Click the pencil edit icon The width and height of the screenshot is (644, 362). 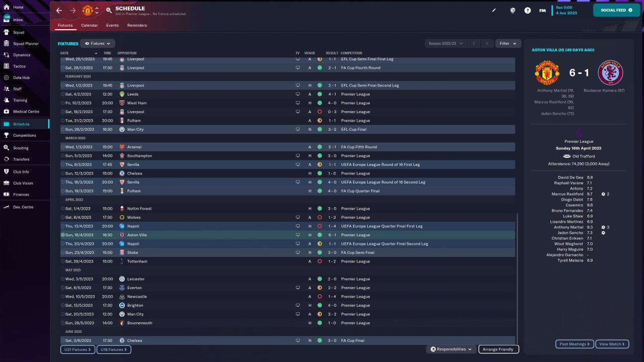[494, 10]
